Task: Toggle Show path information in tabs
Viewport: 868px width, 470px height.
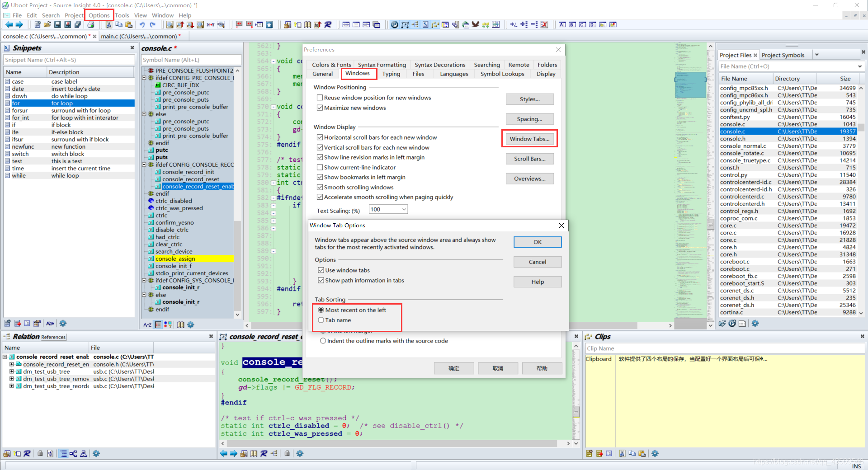Action: point(321,280)
